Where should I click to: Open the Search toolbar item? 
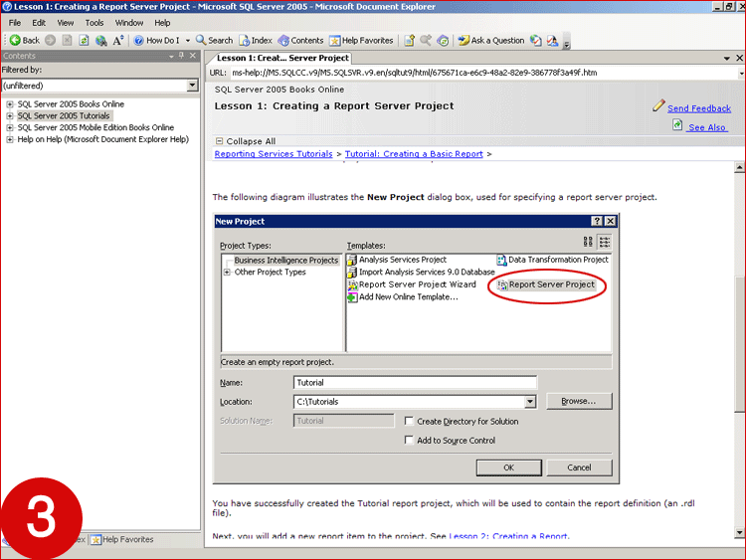215,41
